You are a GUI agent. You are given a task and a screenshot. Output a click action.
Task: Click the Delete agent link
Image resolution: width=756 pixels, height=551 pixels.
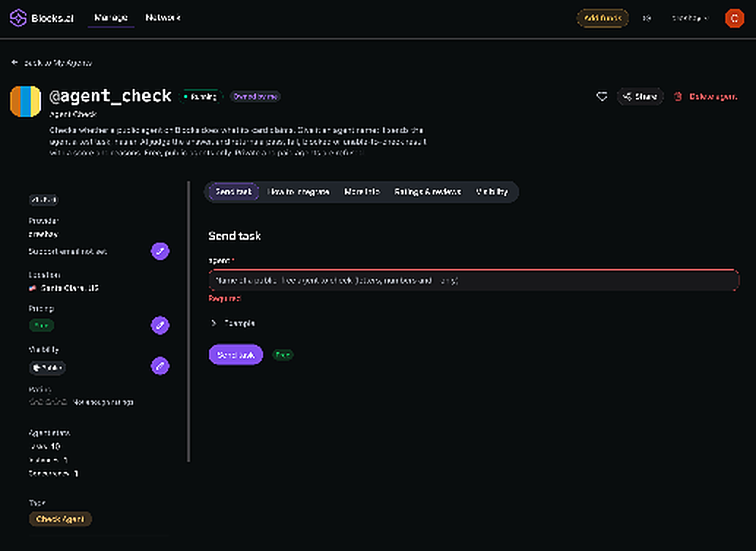pyautogui.click(x=713, y=96)
